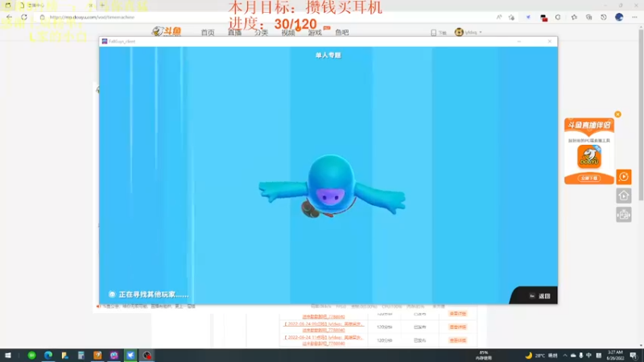Click the 正在寻找其他玩家 status text in game

coord(153,294)
